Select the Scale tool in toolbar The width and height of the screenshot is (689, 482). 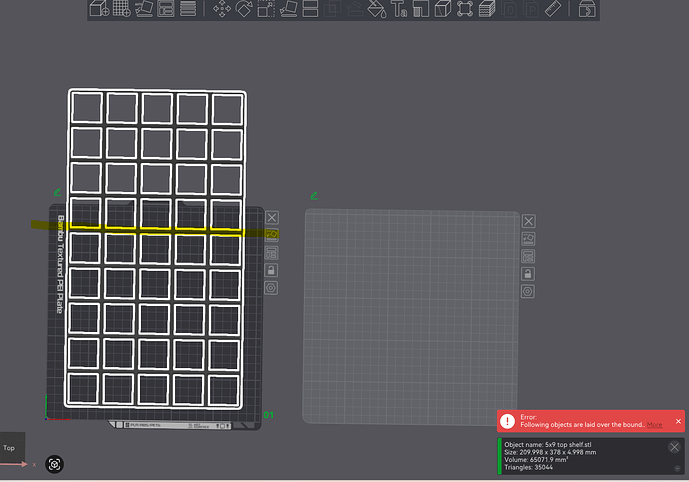click(x=266, y=9)
